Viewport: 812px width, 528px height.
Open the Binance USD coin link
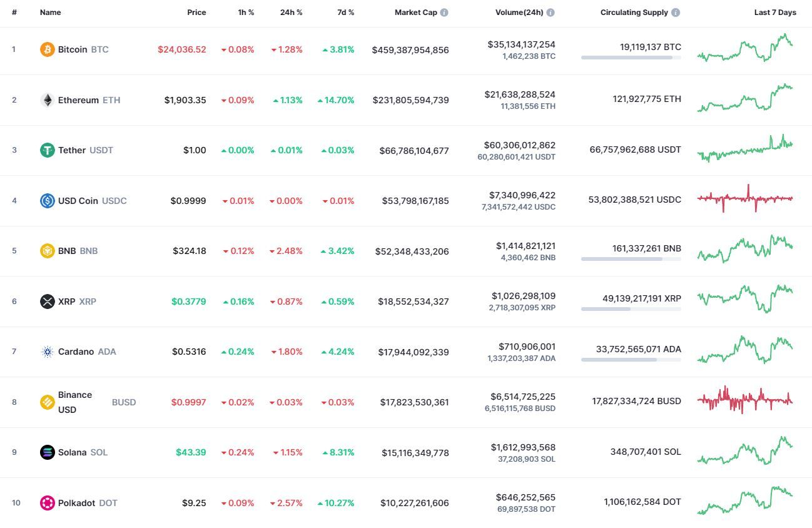point(75,402)
